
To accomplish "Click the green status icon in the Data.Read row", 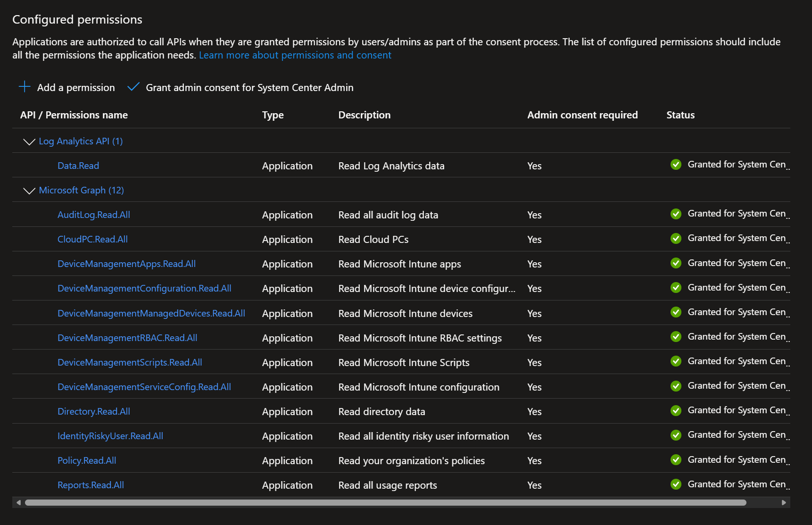I will point(676,165).
